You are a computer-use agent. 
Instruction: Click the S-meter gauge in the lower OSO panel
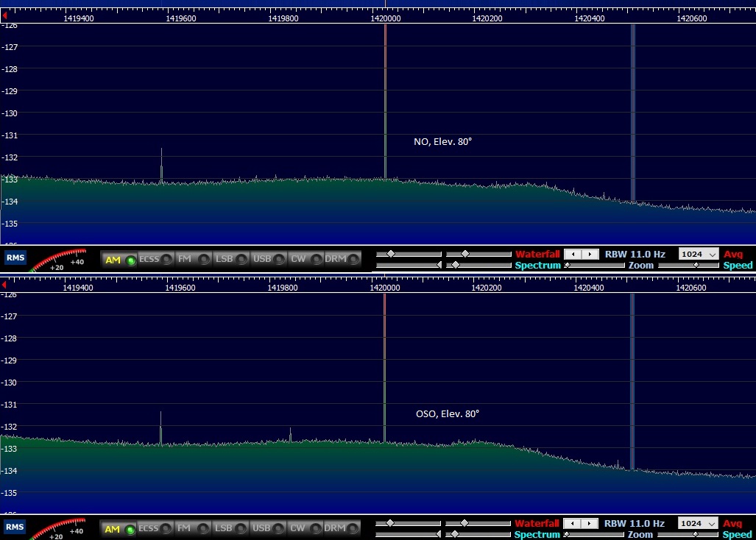coord(58,530)
